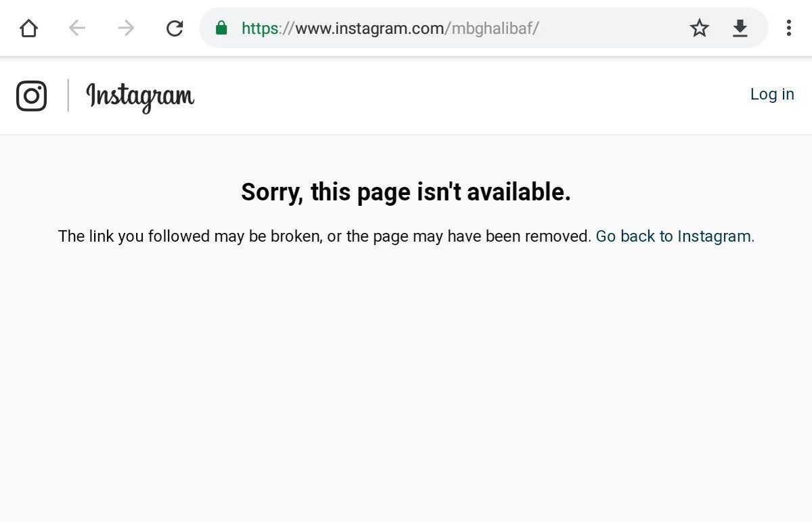This screenshot has width=812, height=522.
Task: Click www.instagram.com domain text in URL
Action: coord(369,28)
